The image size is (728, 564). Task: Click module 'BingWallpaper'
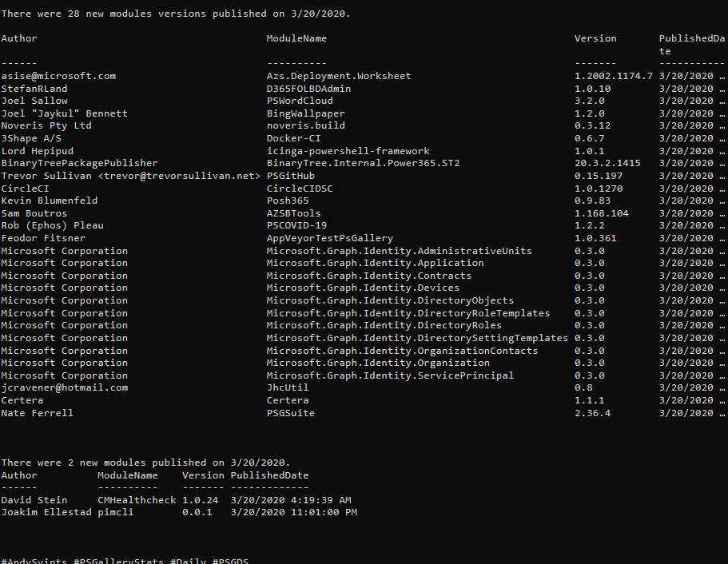pyautogui.click(x=305, y=113)
